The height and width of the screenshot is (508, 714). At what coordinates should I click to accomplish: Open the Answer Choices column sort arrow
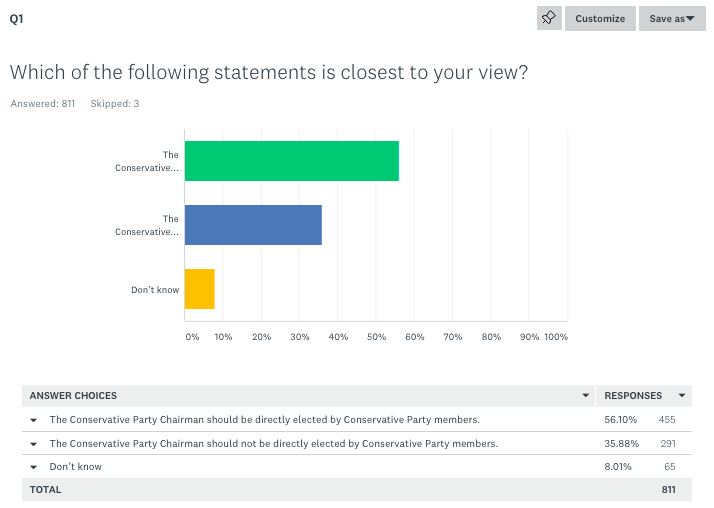pos(586,396)
